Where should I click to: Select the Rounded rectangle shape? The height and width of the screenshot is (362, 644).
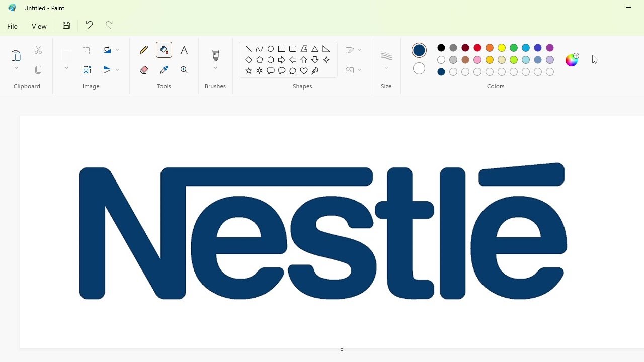(x=293, y=49)
